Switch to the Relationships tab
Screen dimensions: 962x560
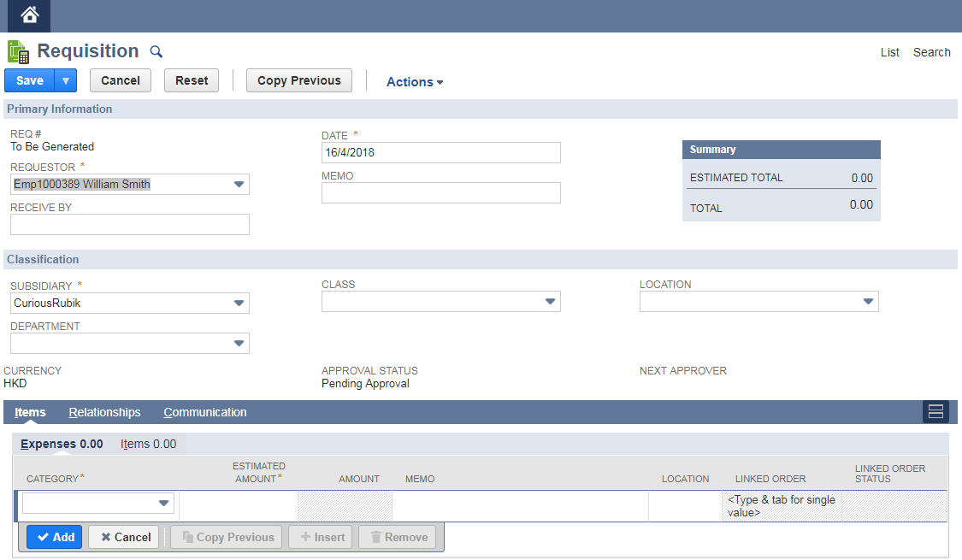click(x=104, y=412)
